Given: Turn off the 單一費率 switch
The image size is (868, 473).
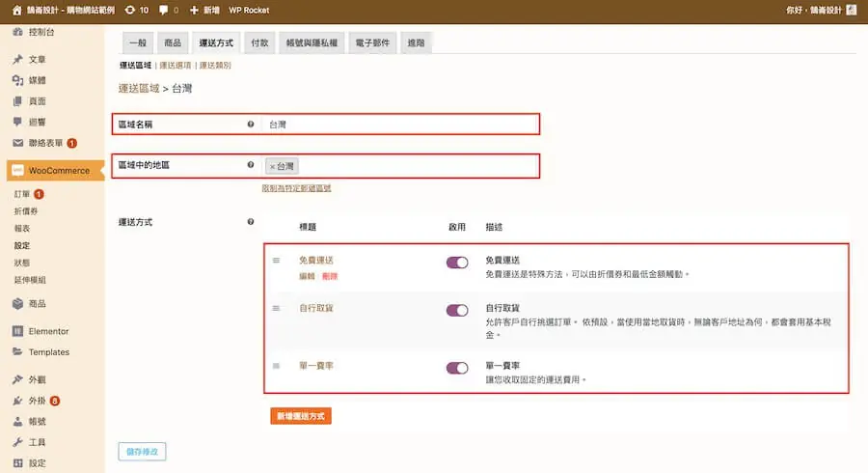Looking at the screenshot, I should pos(457,368).
